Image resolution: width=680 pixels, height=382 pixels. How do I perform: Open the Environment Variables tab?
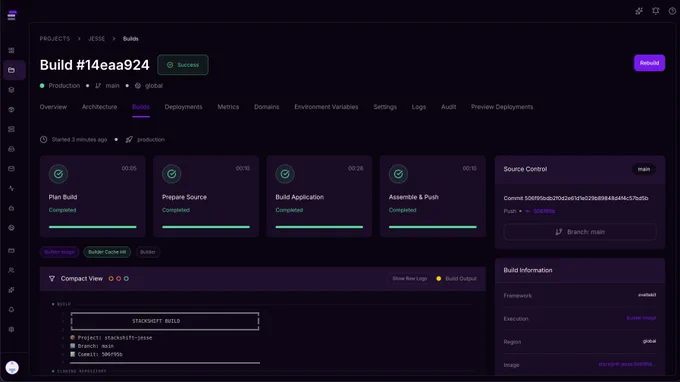click(326, 107)
